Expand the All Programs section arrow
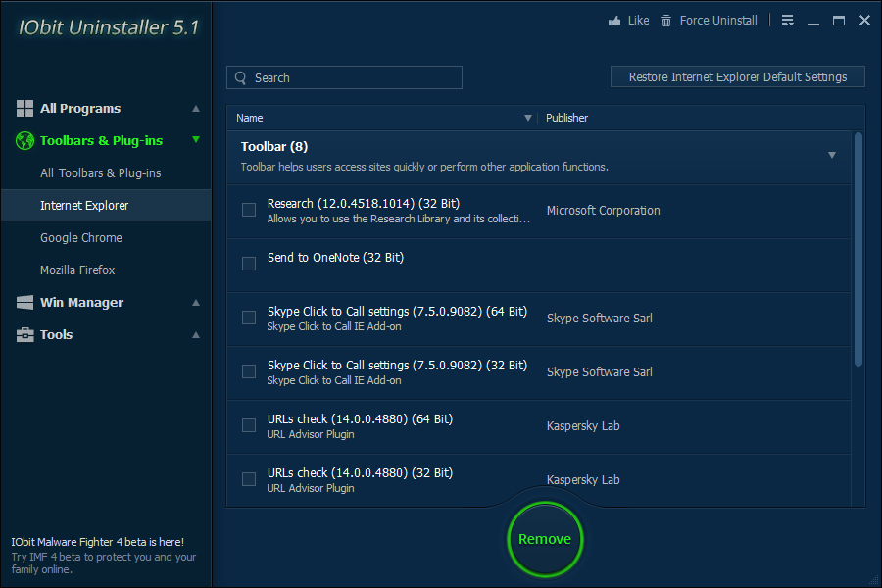 point(196,109)
